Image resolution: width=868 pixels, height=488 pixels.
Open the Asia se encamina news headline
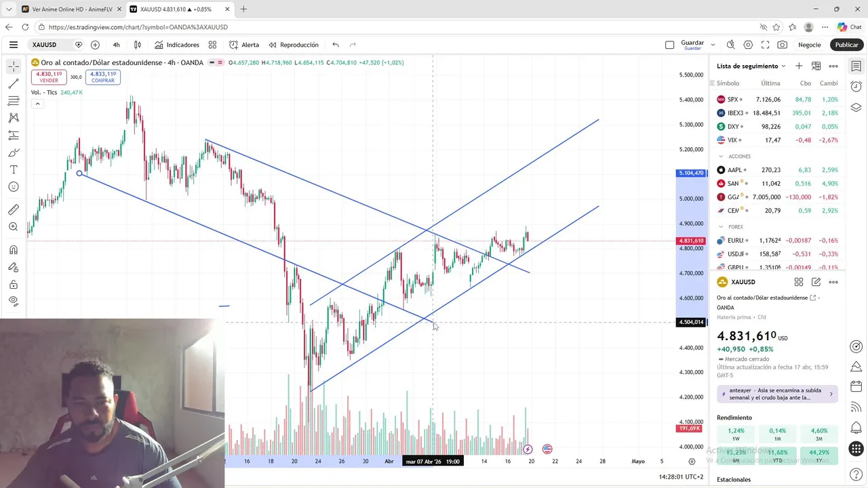777,394
